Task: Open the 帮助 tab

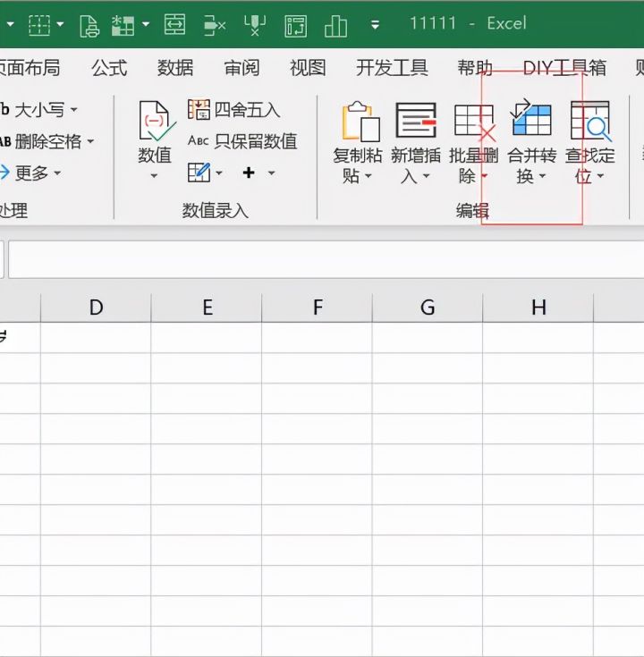Action: pyautogui.click(x=475, y=67)
